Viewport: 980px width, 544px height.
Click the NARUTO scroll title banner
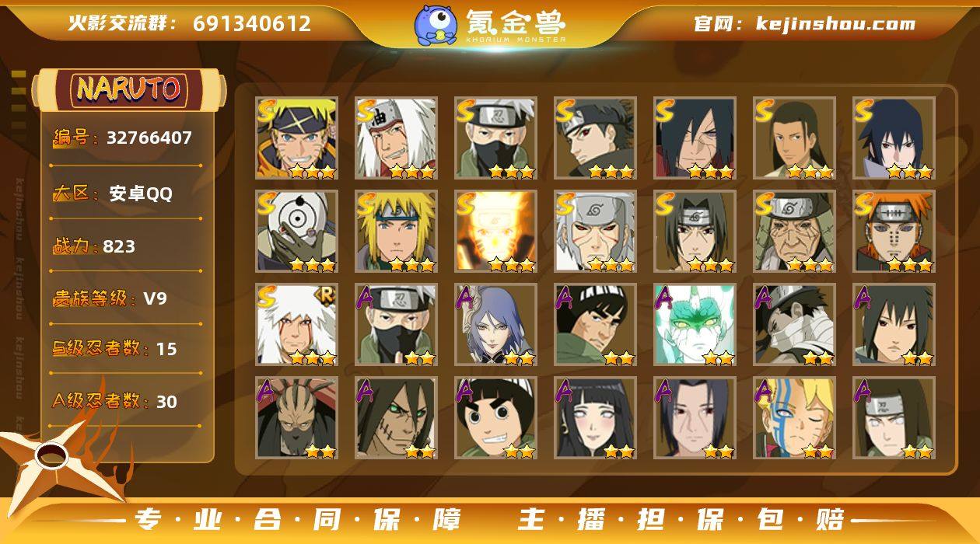coord(129,89)
